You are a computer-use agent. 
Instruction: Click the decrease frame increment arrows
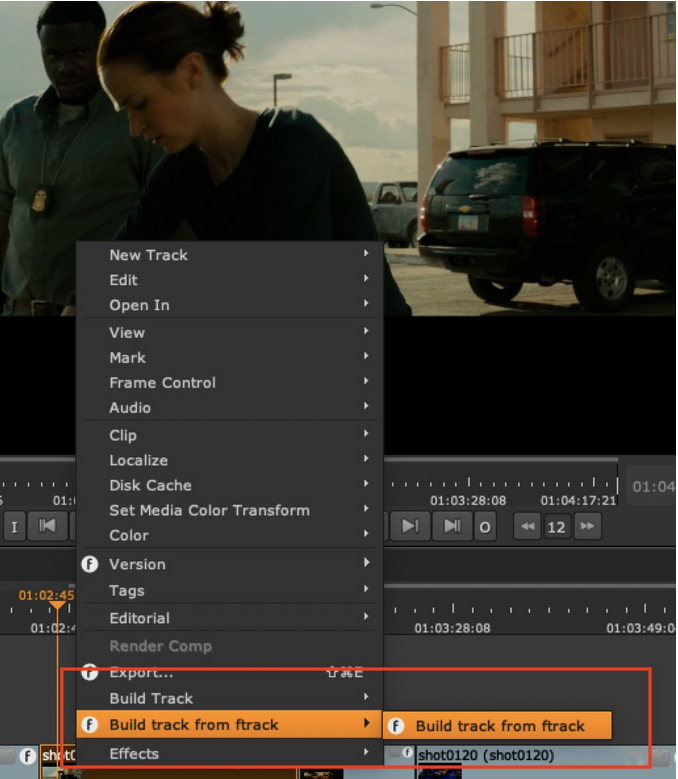(526, 526)
